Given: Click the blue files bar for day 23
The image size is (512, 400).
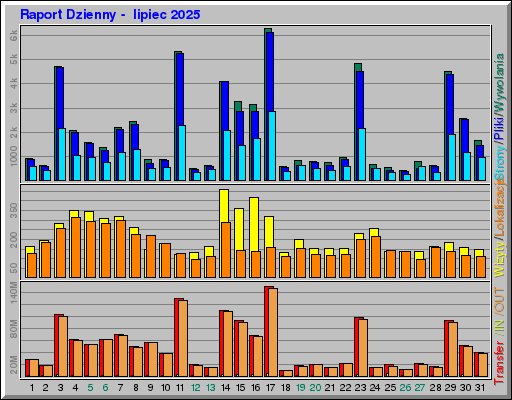Looking at the screenshot, I should 360,100.
